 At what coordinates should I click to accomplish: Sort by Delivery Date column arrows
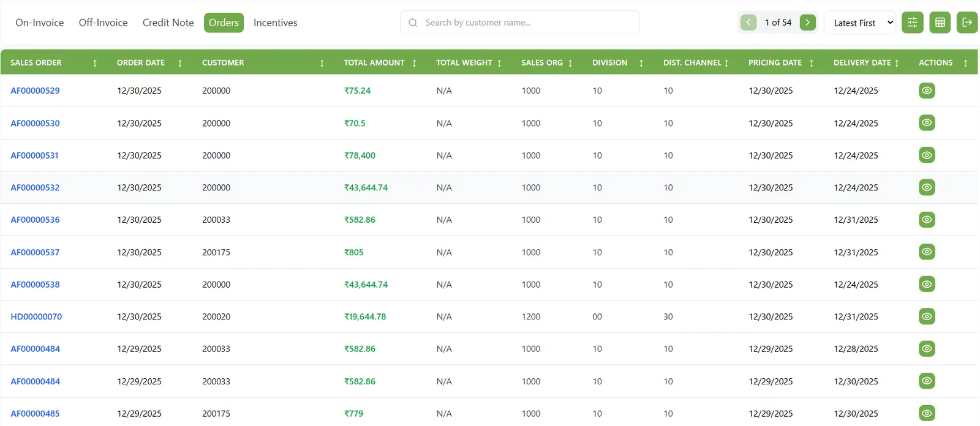897,63
